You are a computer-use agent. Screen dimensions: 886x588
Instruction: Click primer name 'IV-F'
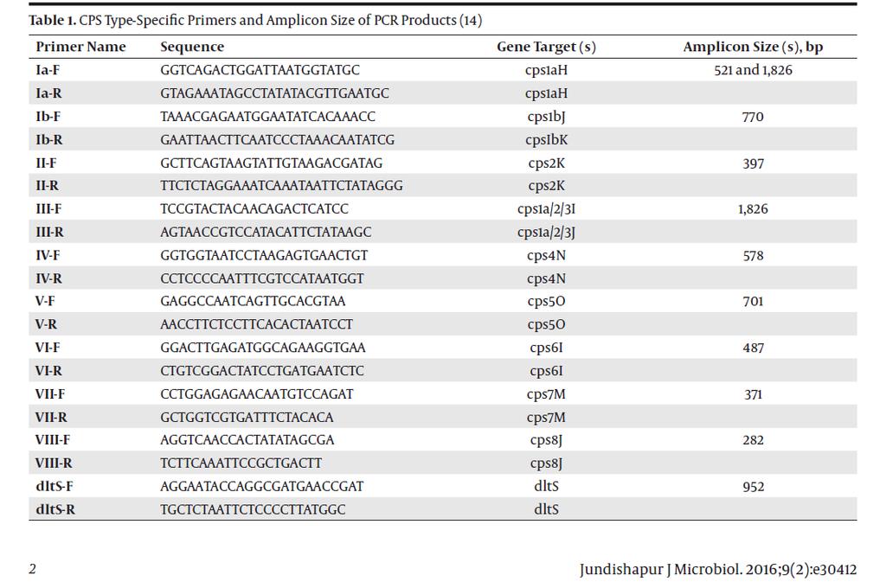(x=48, y=255)
